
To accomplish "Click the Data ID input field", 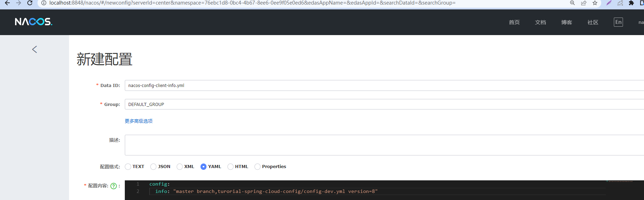I will [x=384, y=85].
